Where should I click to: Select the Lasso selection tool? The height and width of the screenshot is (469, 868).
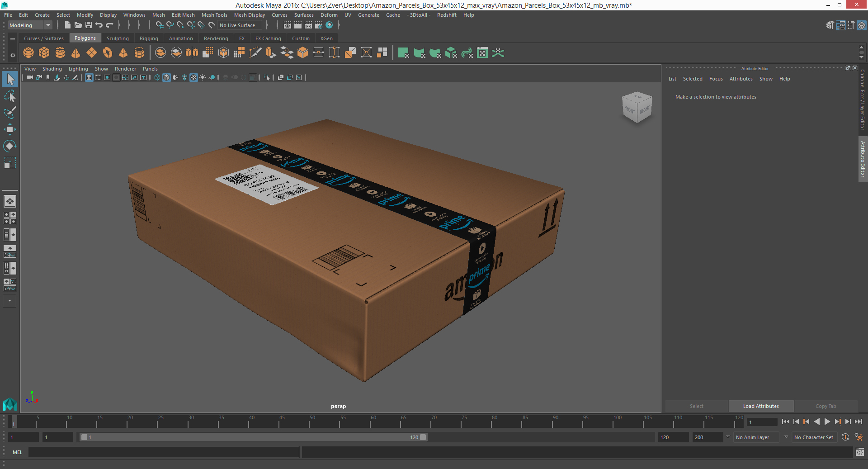tap(10, 96)
